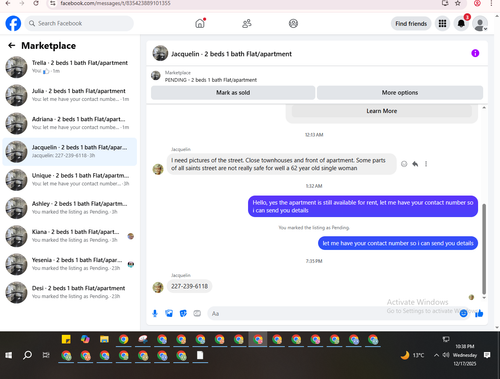The width and height of the screenshot is (500, 379).
Task: Open Adriana conversation
Action: pos(69,123)
